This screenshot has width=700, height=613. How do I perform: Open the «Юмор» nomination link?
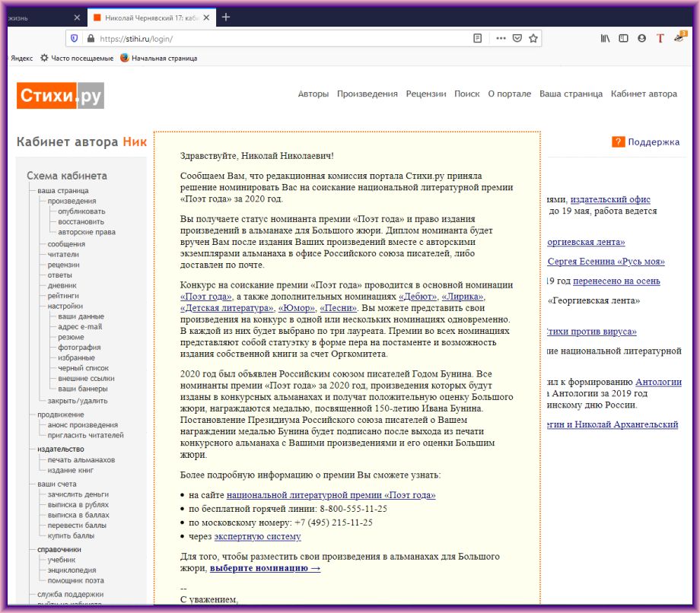click(297, 308)
